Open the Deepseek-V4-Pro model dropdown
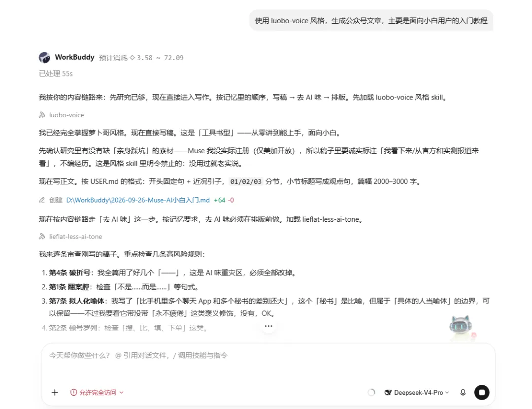 pos(417,393)
